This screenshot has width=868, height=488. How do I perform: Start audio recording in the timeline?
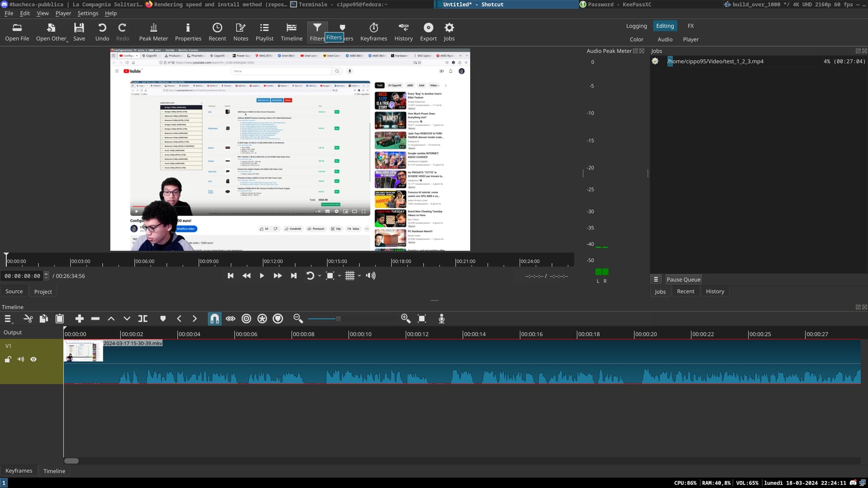pos(441,319)
